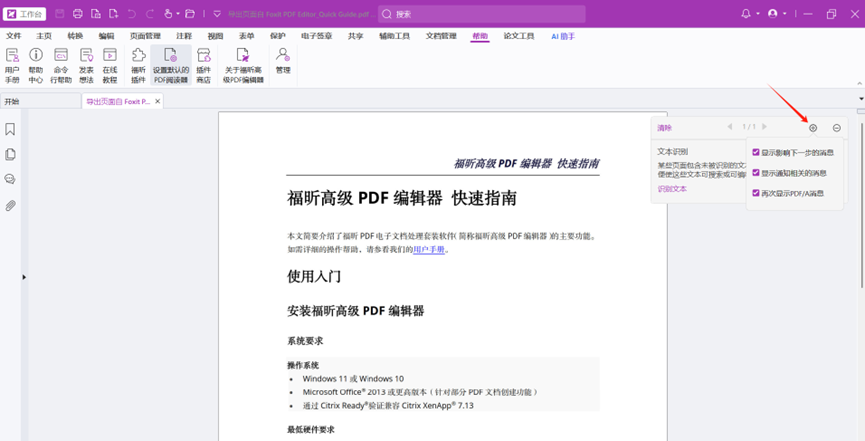Click the 识别文本 link
This screenshot has height=441, width=865.
[672, 189]
